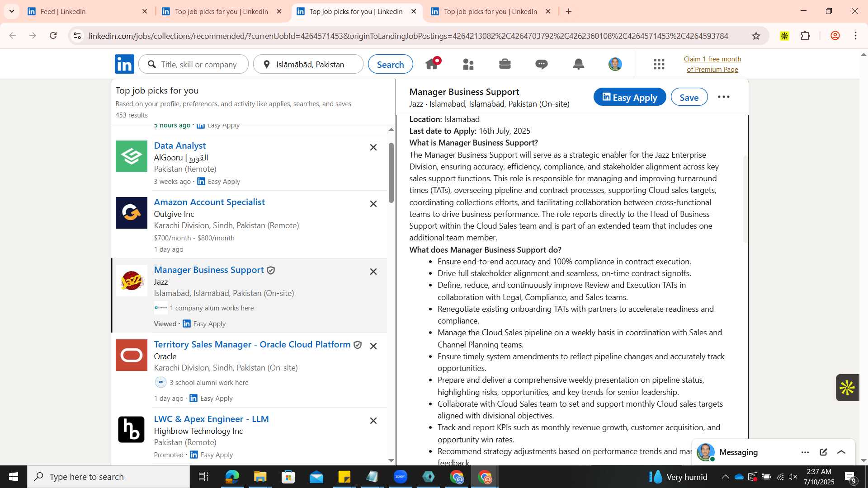Dismiss the LWC & Apex Engineer job

click(373, 421)
